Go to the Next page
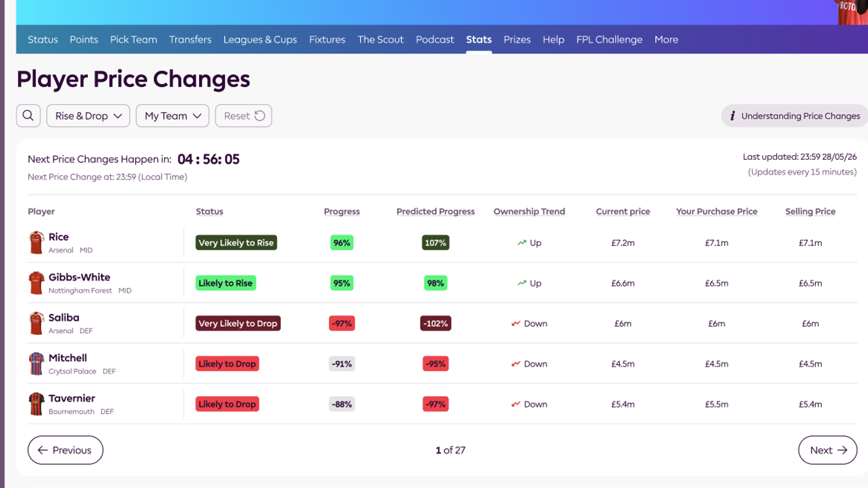Screen dimensions: 868x488 (x=828, y=450)
